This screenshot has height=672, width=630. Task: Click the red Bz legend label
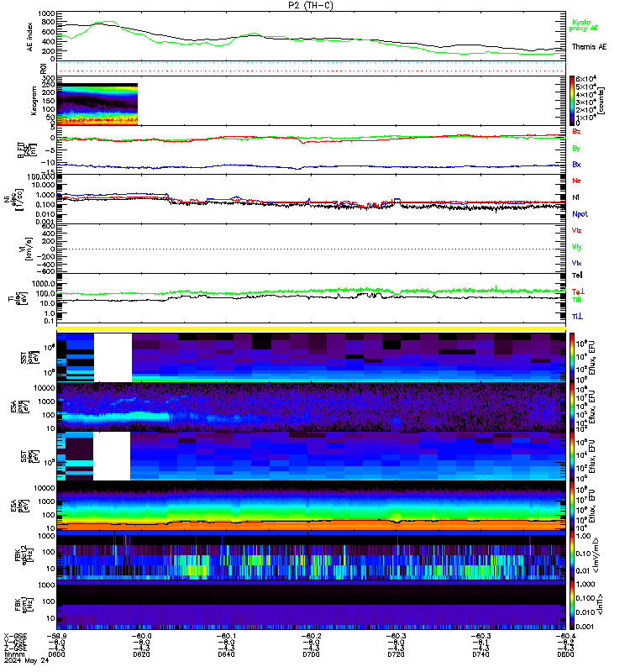[576, 131]
